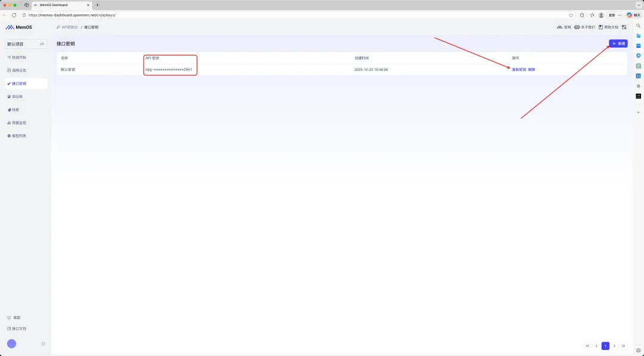Viewport: 644px width, 356px height.
Task: Click the 名称 column header
Action: coord(64,58)
